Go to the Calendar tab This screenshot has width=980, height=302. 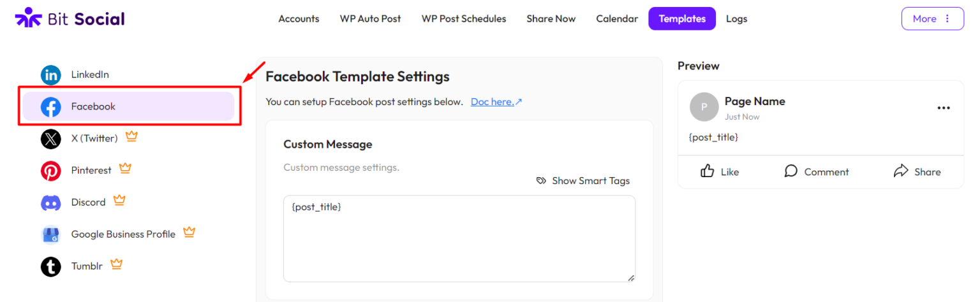pos(617,18)
